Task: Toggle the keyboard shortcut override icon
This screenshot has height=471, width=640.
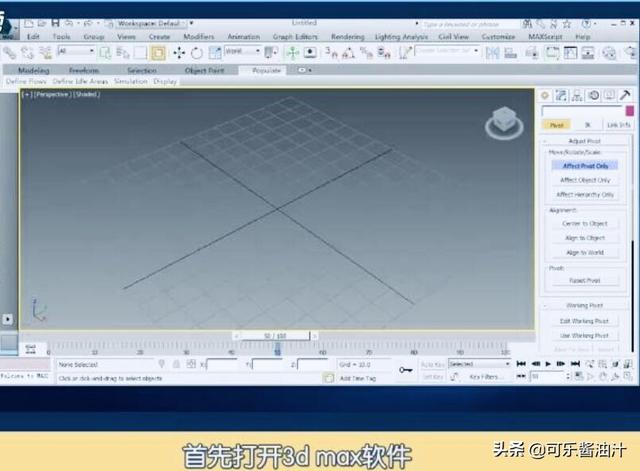Action: pos(310,52)
